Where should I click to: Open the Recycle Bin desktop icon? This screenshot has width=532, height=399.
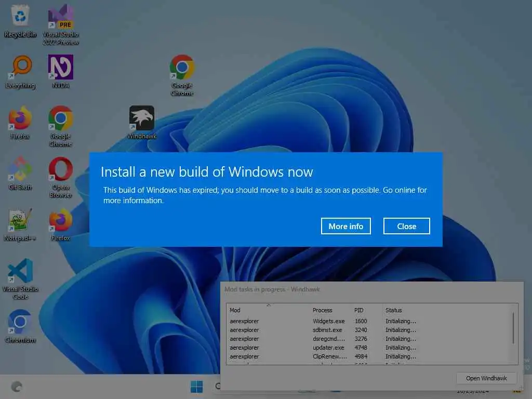tap(20, 21)
